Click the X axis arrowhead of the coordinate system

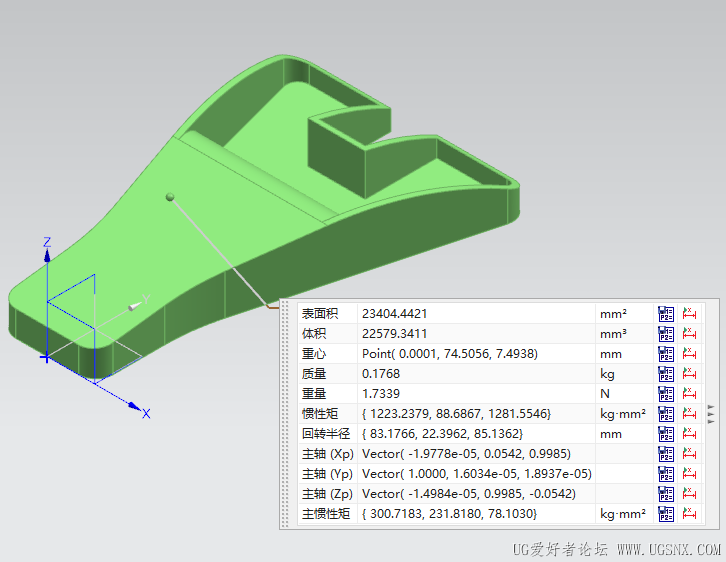135,406
